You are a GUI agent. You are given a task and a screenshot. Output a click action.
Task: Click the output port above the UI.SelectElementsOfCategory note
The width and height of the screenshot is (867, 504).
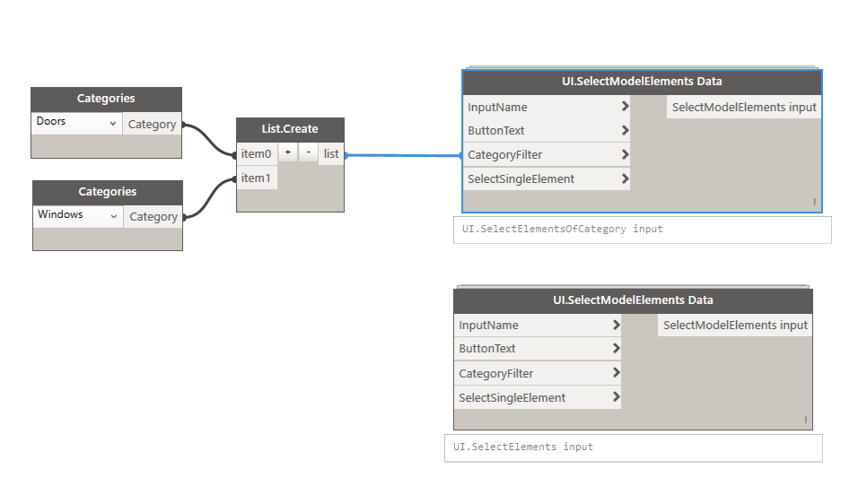[744, 107]
